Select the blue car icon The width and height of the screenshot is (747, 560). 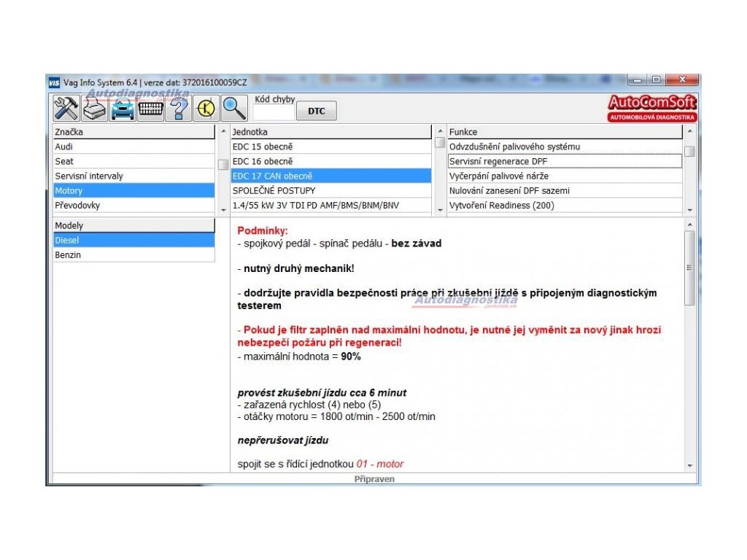point(123,109)
